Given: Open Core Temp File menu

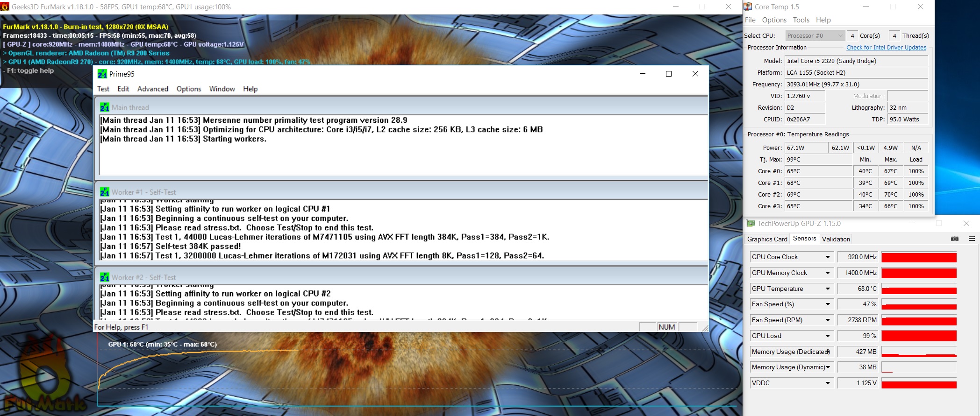Looking at the screenshot, I should (x=750, y=20).
